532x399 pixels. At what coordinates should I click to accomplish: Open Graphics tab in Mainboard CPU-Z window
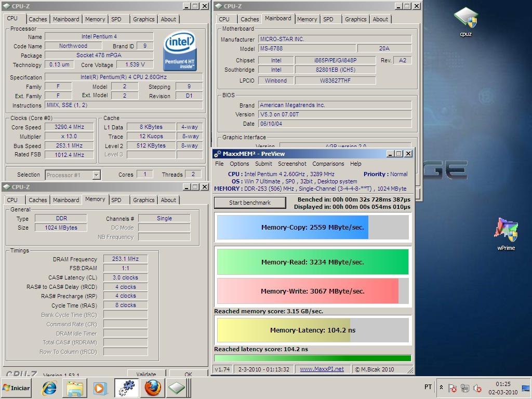(355, 19)
